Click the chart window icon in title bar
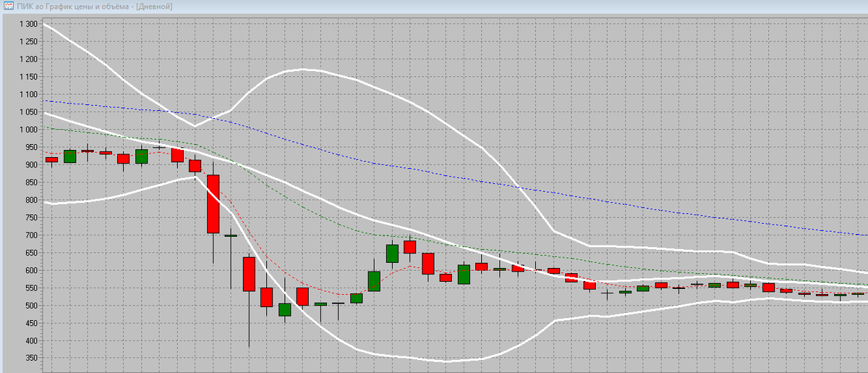Image resolution: width=868 pixels, height=373 pixels. [9, 6]
